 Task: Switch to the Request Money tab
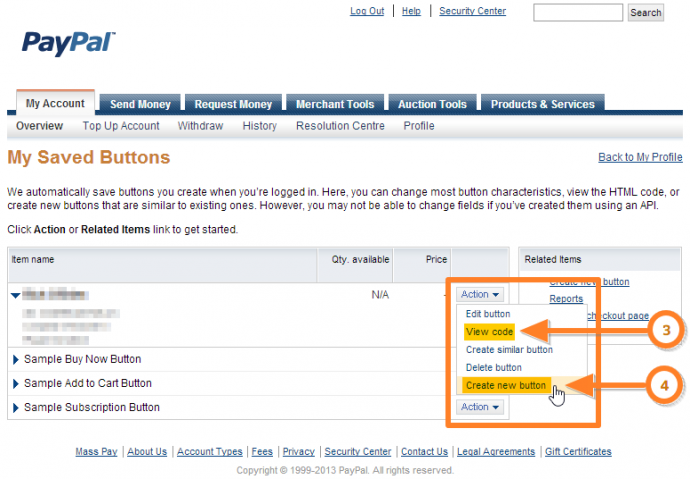[x=233, y=104]
